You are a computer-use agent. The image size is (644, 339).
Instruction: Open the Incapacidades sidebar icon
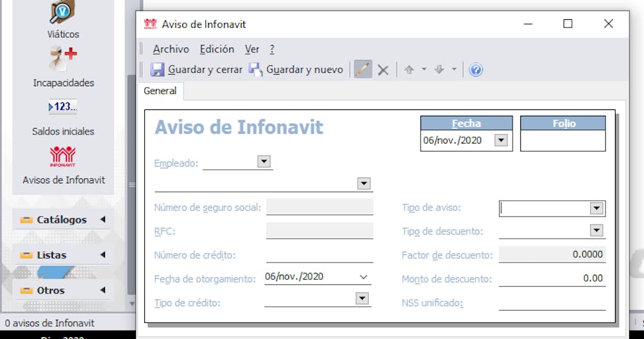(63, 59)
